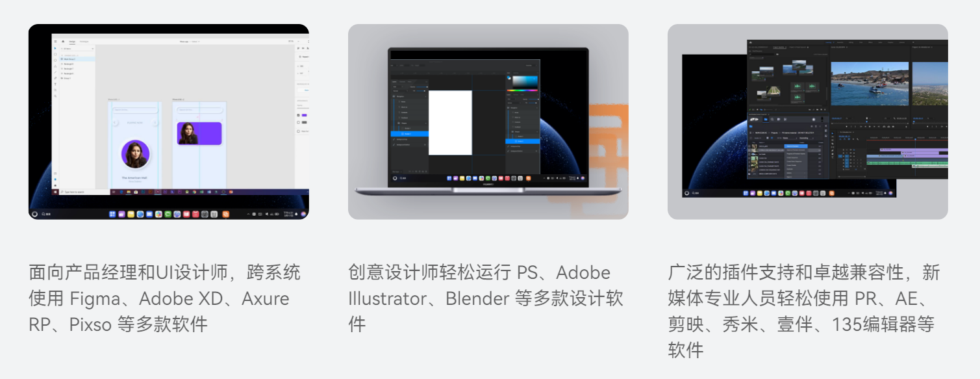Enable the Border checkbox beside gray swatch
The width and height of the screenshot is (980, 379).
click(x=298, y=122)
